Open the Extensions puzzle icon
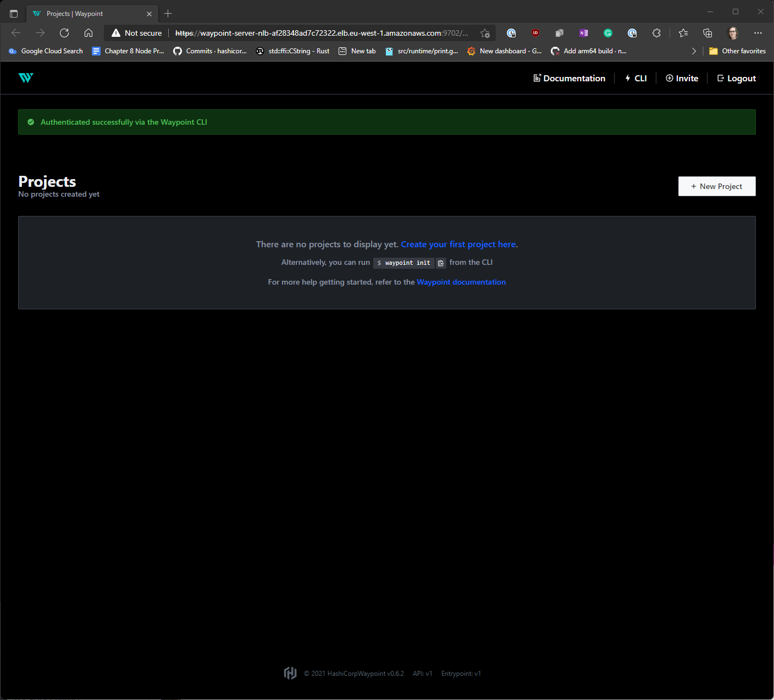 pyautogui.click(x=656, y=33)
